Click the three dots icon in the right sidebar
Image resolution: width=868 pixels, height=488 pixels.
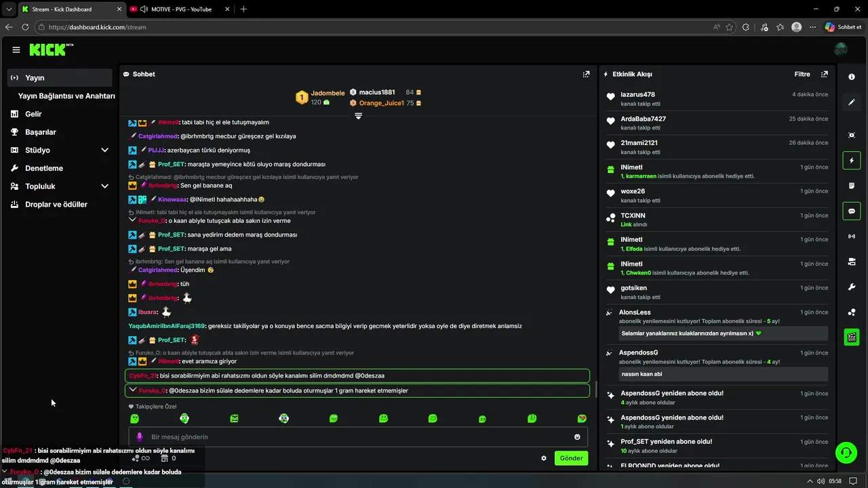point(852,312)
